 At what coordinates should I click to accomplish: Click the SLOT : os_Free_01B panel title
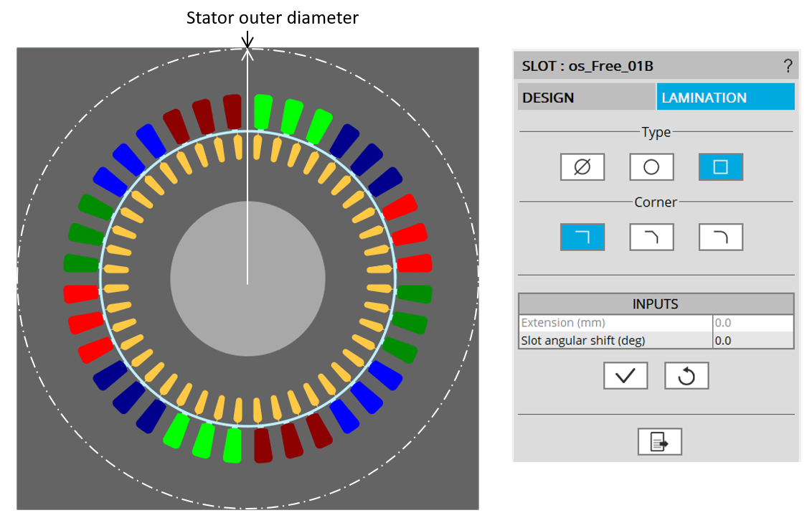coord(587,67)
